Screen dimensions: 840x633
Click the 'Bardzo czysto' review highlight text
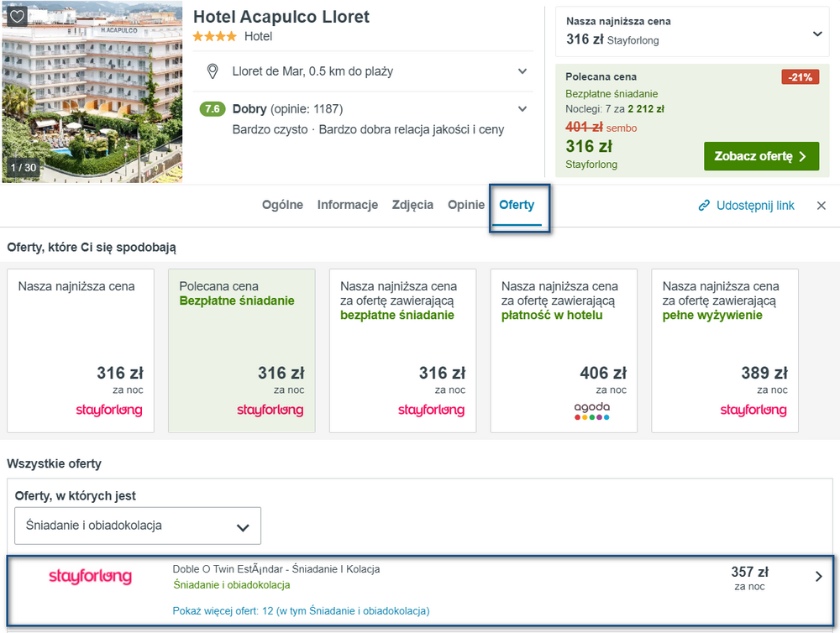coord(270,129)
